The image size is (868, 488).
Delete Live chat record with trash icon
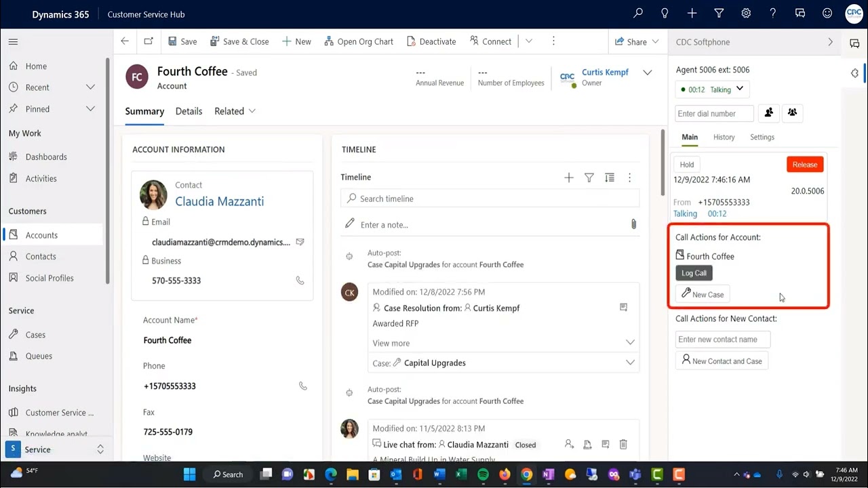(x=623, y=445)
